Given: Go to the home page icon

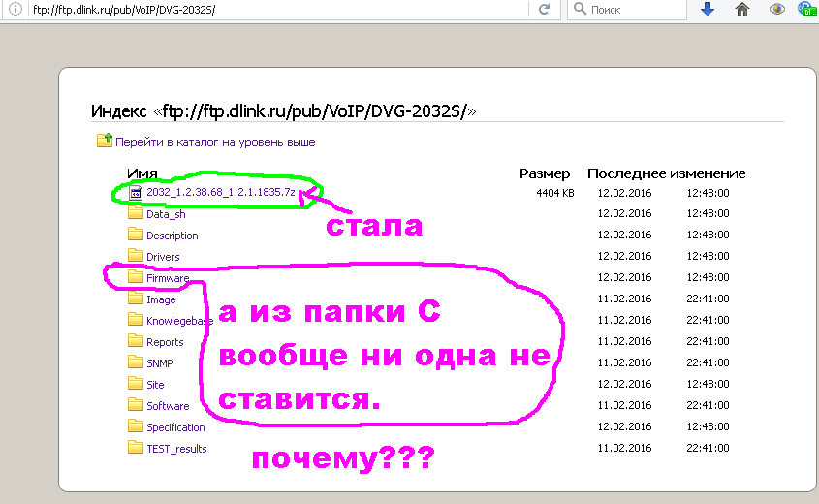Looking at the screenshot, I should point(742,9).
